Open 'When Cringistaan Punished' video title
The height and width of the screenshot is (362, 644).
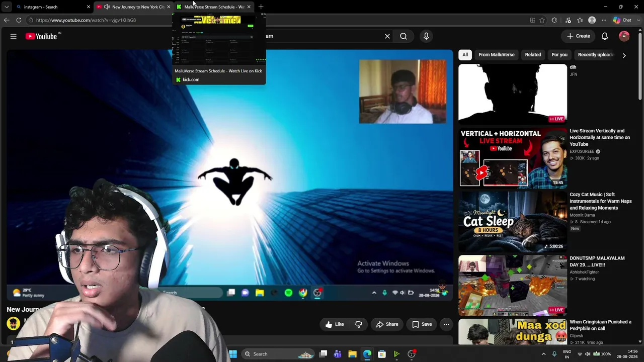coord(600,325)
